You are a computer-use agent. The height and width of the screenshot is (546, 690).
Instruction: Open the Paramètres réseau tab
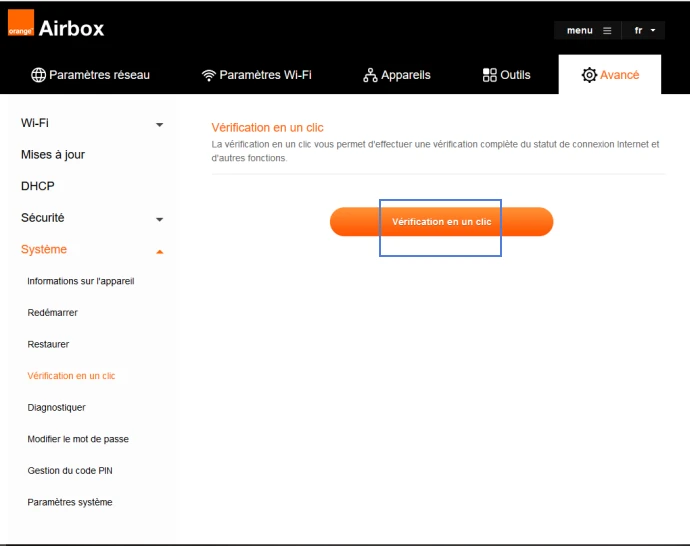pyautogui.click(x=91, y=75)
